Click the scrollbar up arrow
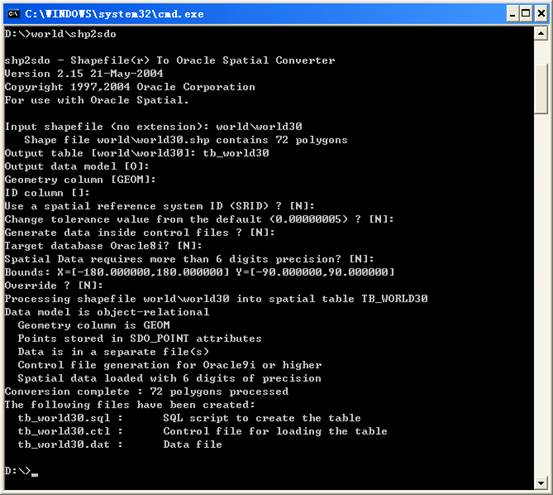The image size is (553, 495). (541, 34)
